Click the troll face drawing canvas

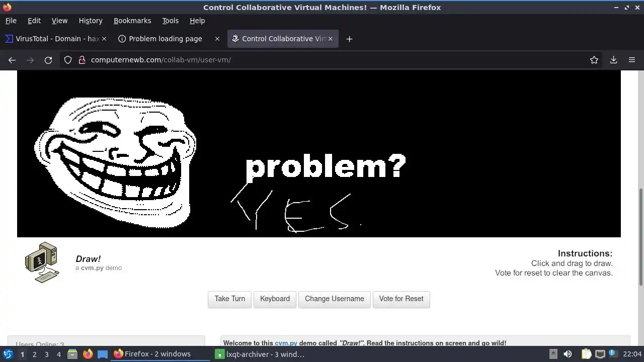click(x=319, y=153)
